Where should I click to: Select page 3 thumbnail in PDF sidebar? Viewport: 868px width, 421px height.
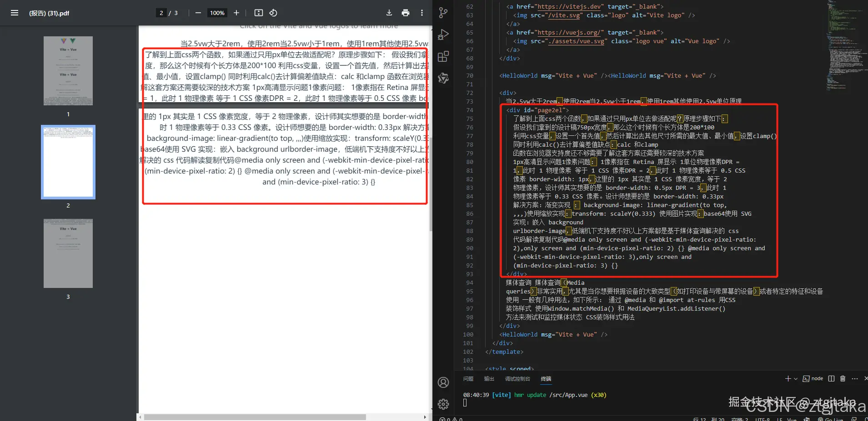click(68, 253)
